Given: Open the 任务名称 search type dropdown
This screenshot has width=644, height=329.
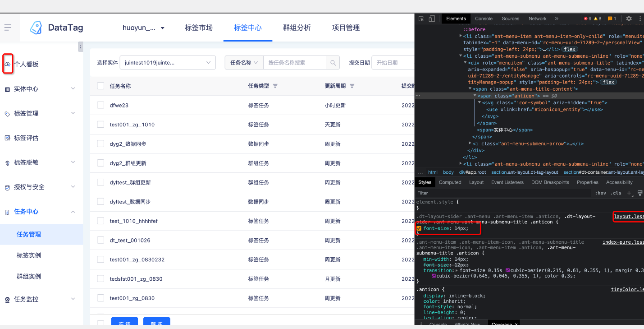Looking at the screenshot, I should pyautogui.click(x=244, y=62).
